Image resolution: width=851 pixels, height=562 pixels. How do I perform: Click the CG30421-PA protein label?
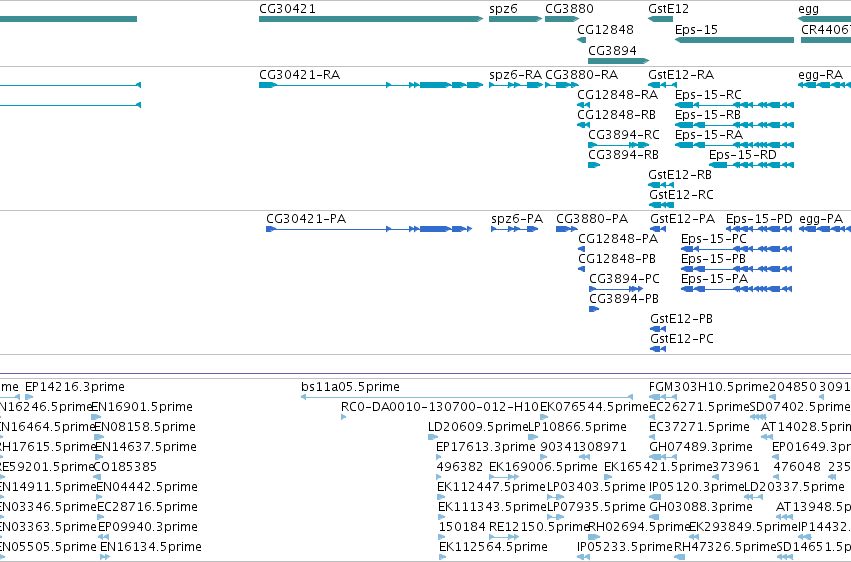(306, 219)
